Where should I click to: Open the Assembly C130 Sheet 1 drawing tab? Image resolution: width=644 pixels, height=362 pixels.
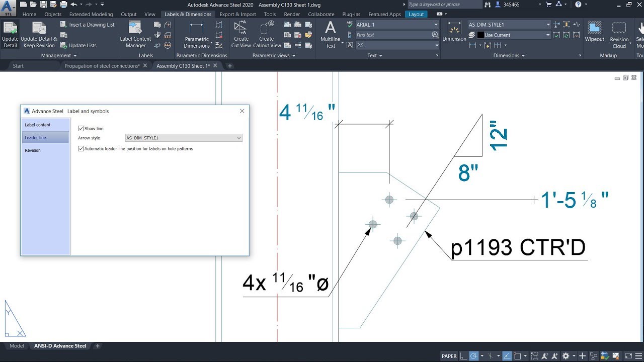[183, 65]
